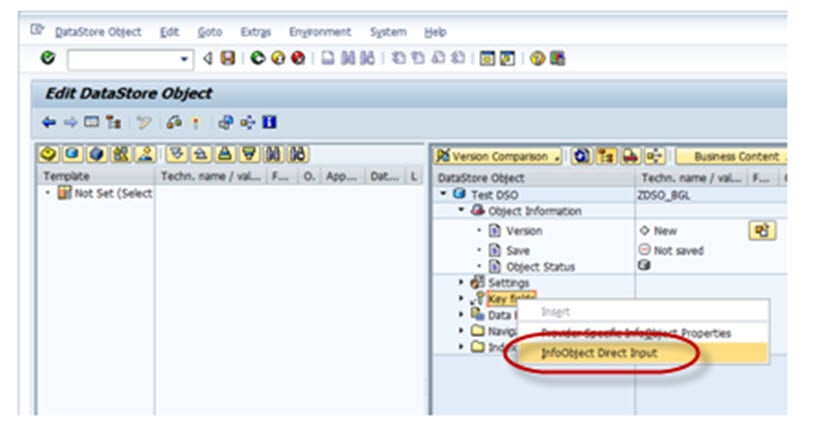The width and height of the screenshot is (815, 430).
Task: Click the Save disk icon in toolbar
Action: tap(228, 59)
